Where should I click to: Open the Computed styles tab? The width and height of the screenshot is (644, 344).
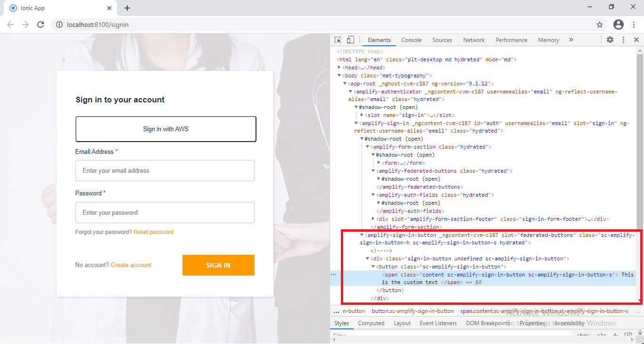pos(371,323)
